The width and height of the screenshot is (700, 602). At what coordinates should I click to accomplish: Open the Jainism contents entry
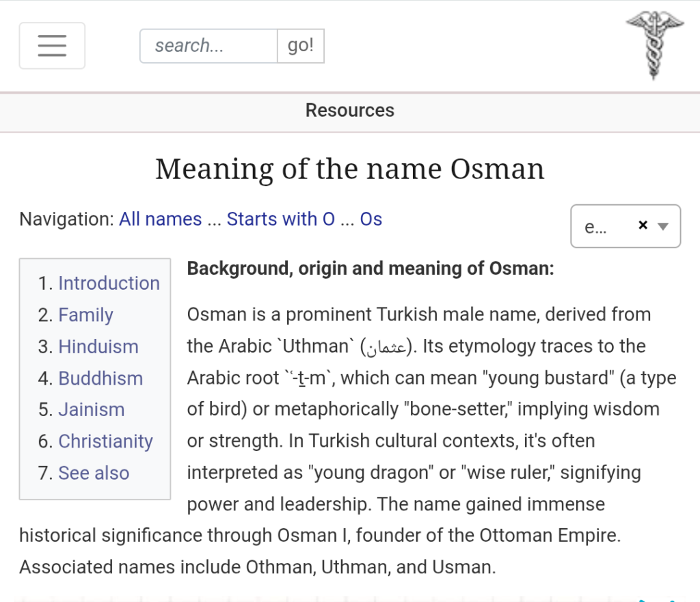(92, 410)
